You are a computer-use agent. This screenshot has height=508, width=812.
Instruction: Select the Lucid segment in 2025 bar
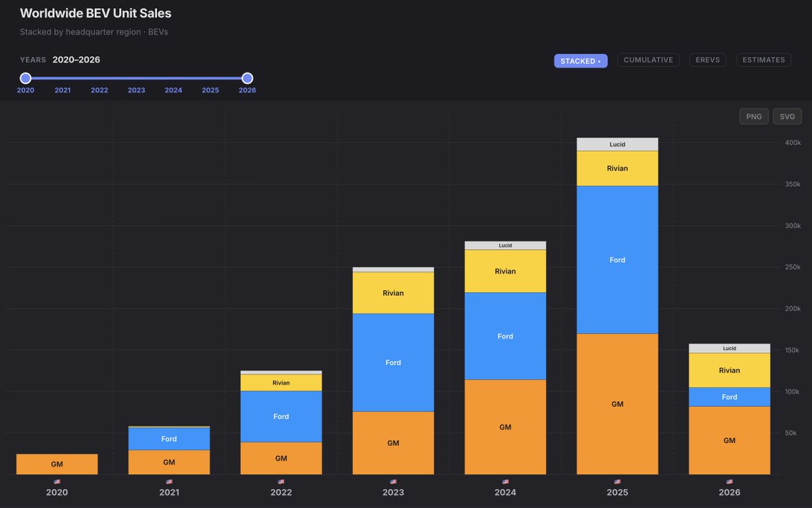pos(617,144)
